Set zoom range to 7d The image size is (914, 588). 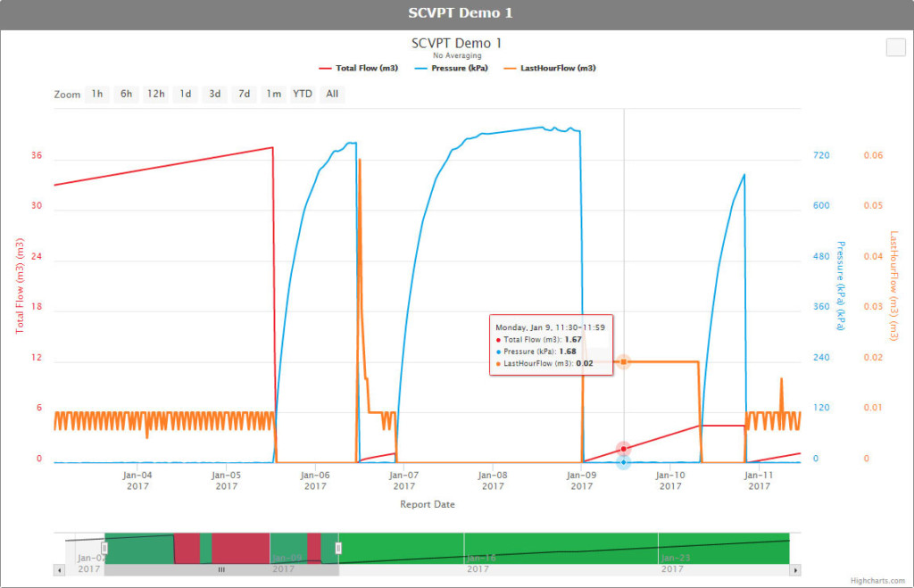point(245,94)
